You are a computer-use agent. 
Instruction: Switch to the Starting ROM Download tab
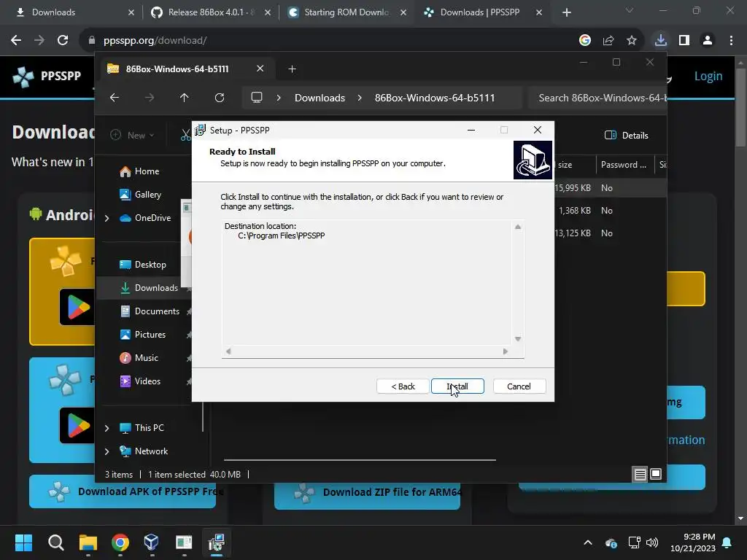tap(346, 12)
